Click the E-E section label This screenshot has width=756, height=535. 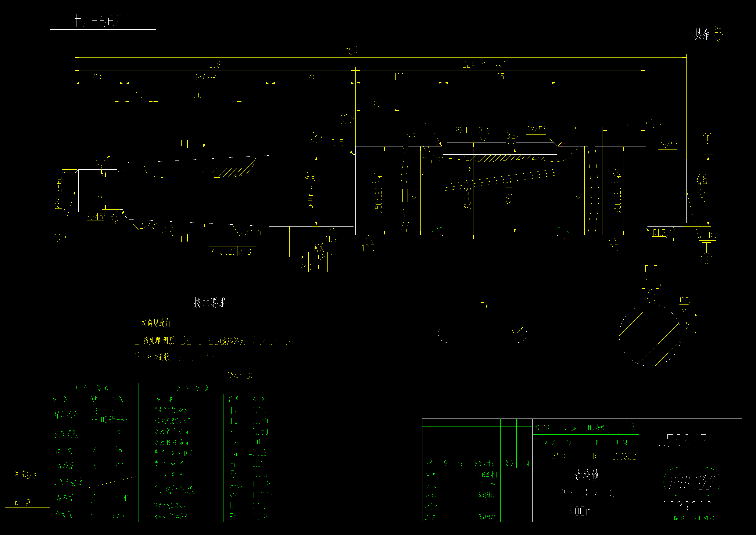[651, 269]
